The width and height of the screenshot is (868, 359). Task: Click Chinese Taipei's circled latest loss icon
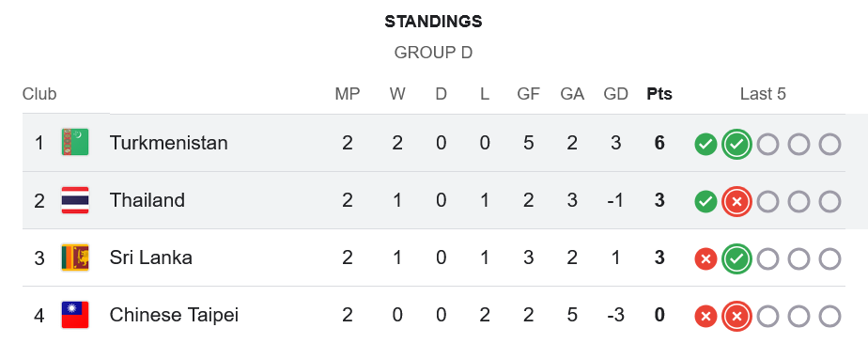point(736,317)
